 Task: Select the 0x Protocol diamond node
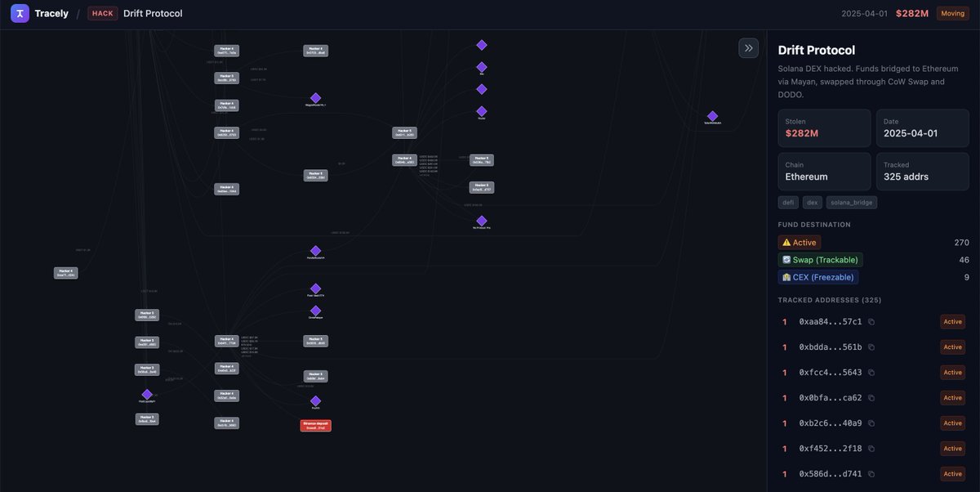(x=482, y=221)
